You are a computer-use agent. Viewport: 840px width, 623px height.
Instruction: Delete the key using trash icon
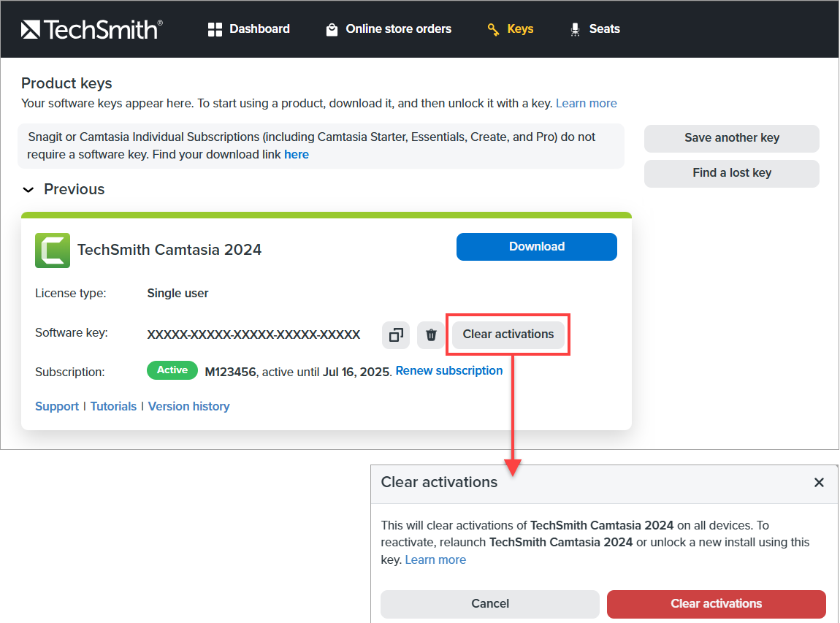(431, 335)
